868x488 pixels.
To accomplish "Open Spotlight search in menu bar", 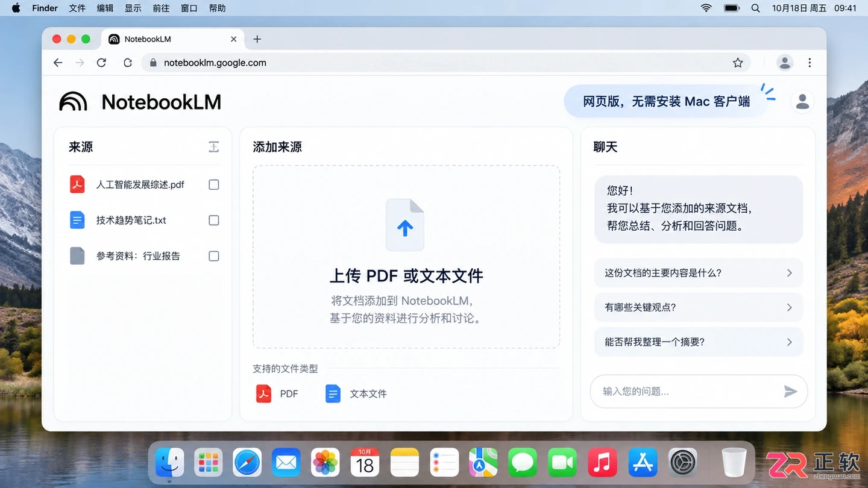I will tap(755, 8).
